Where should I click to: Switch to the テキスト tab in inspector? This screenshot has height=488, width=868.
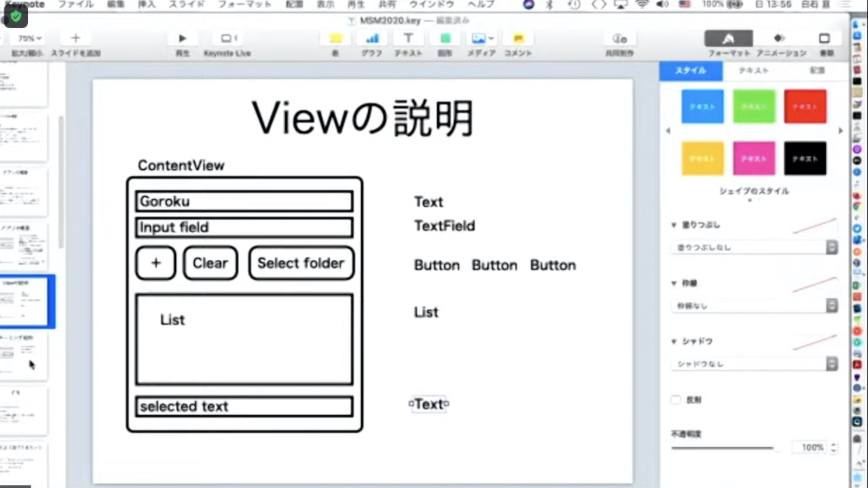[x=754, y=70]
